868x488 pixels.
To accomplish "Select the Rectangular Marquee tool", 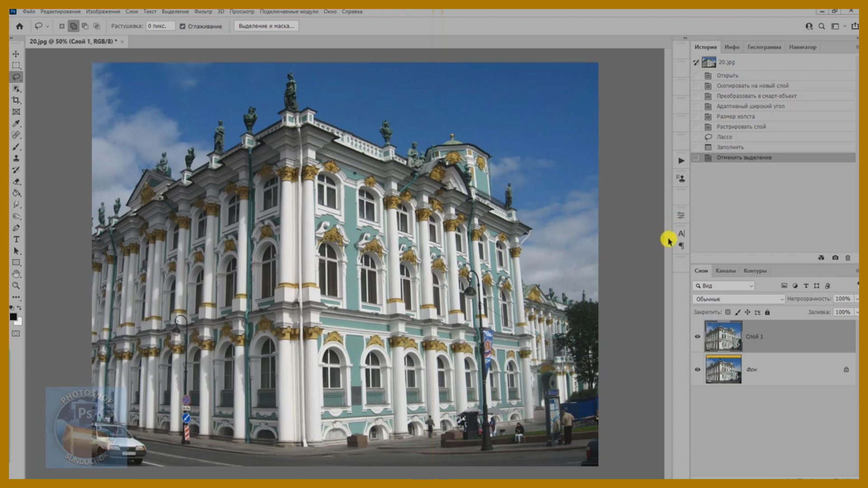I will coord(16,65).
